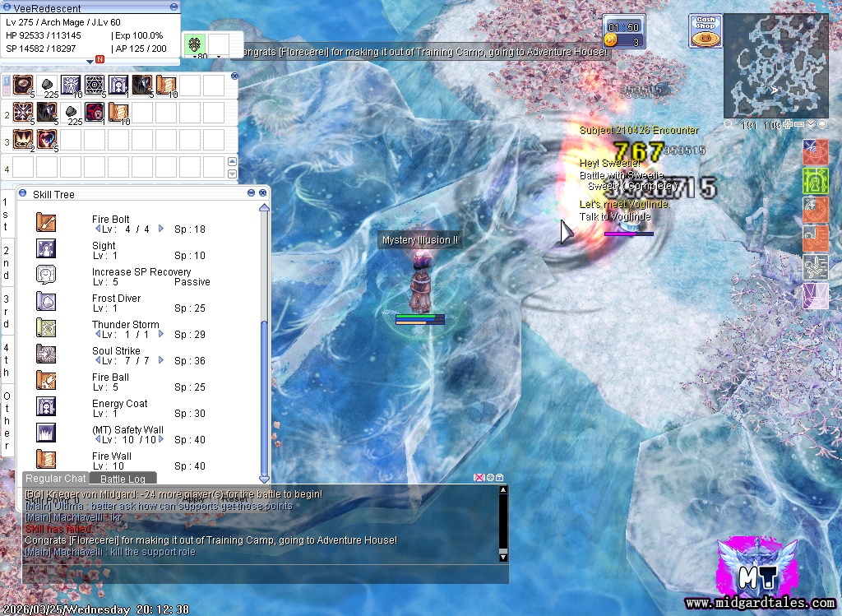Viewport: 842px width, 616px height.
Task: Select the Energy Coat icon in Skill Tree
Action: (46, 406)
